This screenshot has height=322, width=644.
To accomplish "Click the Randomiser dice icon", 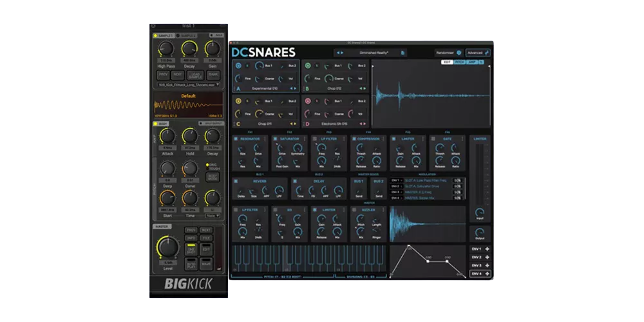I will [x=459, y=53].
